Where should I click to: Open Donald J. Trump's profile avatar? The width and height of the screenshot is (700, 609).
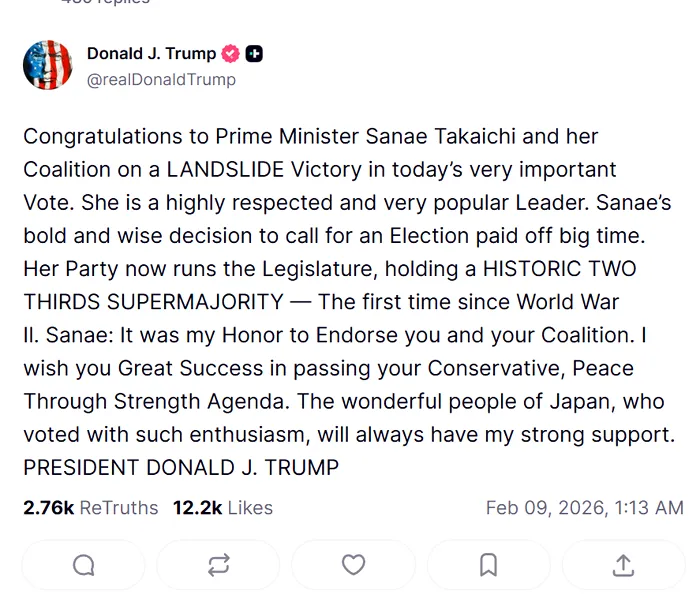pos(48,65)
